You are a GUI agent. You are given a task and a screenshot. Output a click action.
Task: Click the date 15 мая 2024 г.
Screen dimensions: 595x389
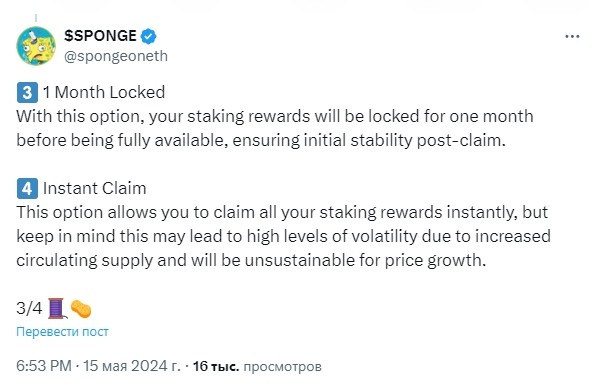tap(132, 366)
